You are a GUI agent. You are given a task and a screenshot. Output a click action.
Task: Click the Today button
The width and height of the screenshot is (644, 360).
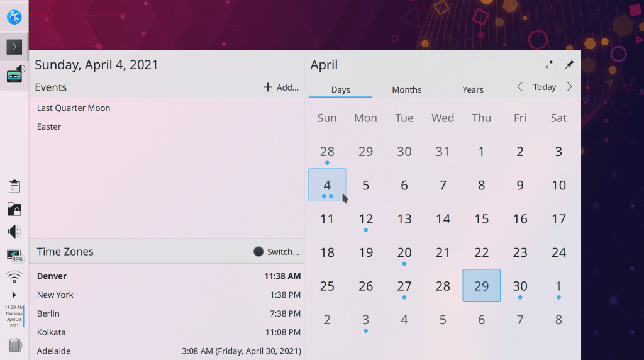coord(544,87)
